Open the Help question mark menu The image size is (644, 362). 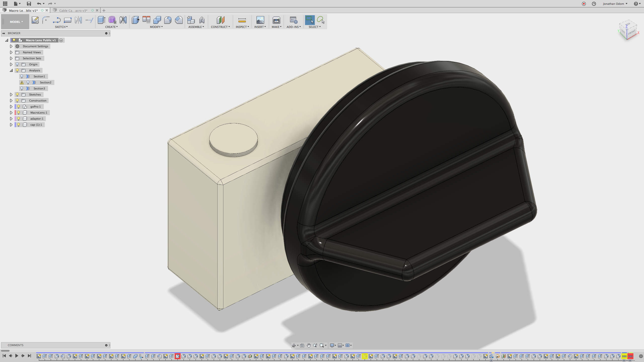[637, 4]
